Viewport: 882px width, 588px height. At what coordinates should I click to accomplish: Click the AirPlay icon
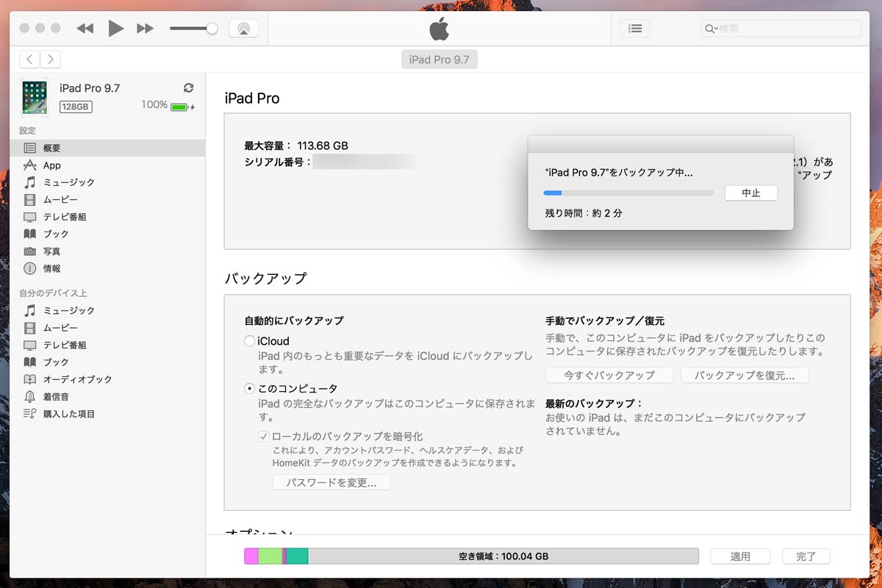point(243,29)
